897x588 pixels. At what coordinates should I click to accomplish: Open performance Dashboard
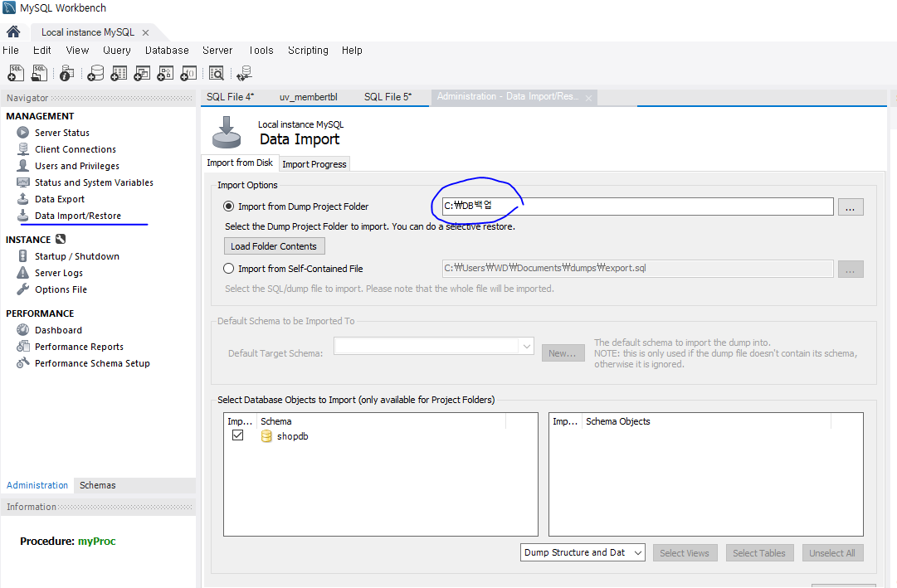(x=58, y=330)
